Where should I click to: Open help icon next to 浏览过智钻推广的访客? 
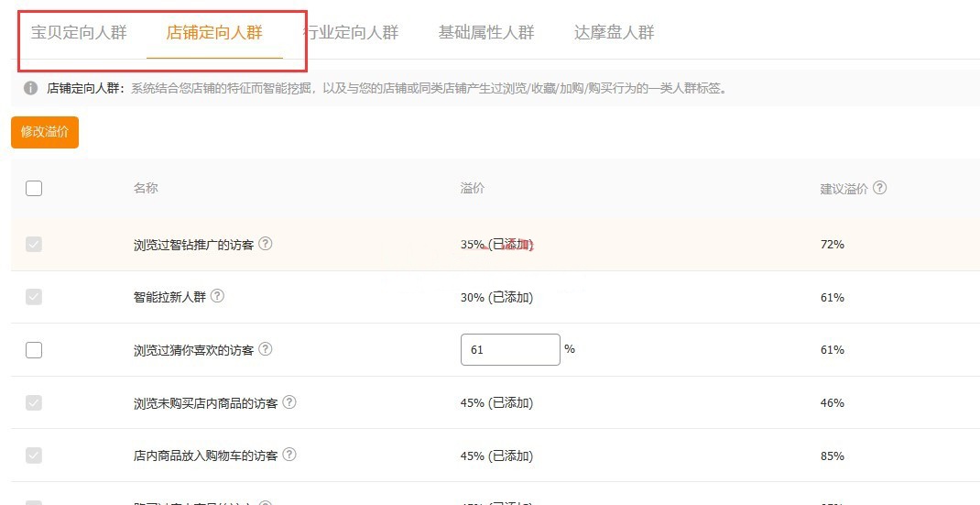(x=266, y=244)
